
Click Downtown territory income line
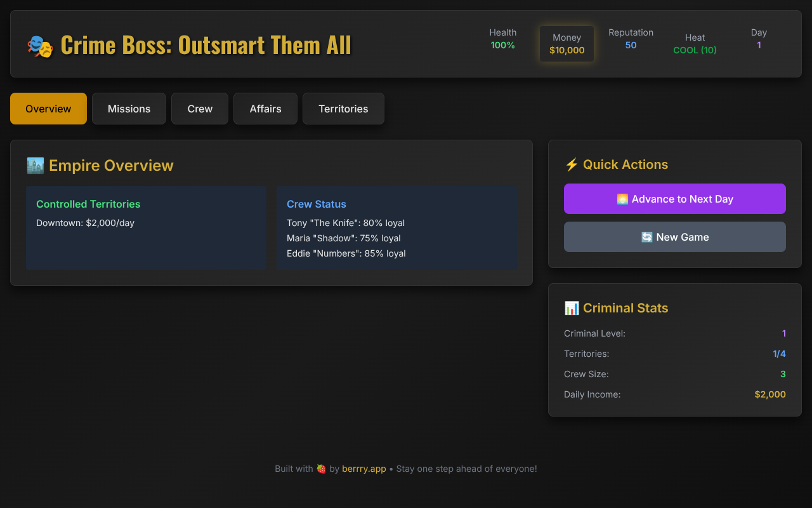click(85, 223)
